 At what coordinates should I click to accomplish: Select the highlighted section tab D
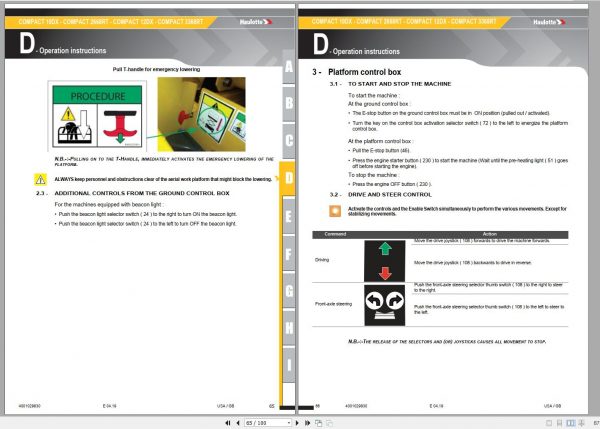[289, 178]
